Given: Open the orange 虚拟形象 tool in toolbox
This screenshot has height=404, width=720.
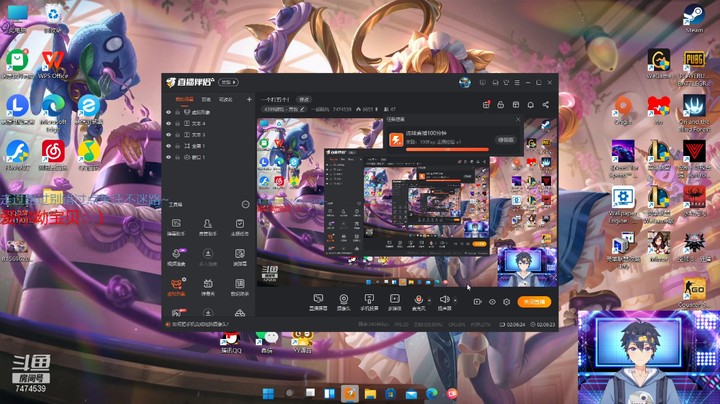Looking at the screenshot, I should point(176,287).
